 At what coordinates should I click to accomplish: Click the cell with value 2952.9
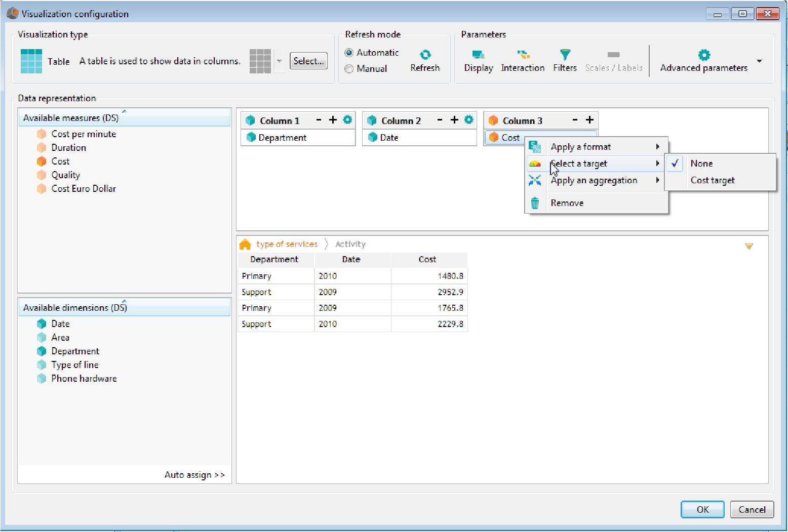pos(429,292)
